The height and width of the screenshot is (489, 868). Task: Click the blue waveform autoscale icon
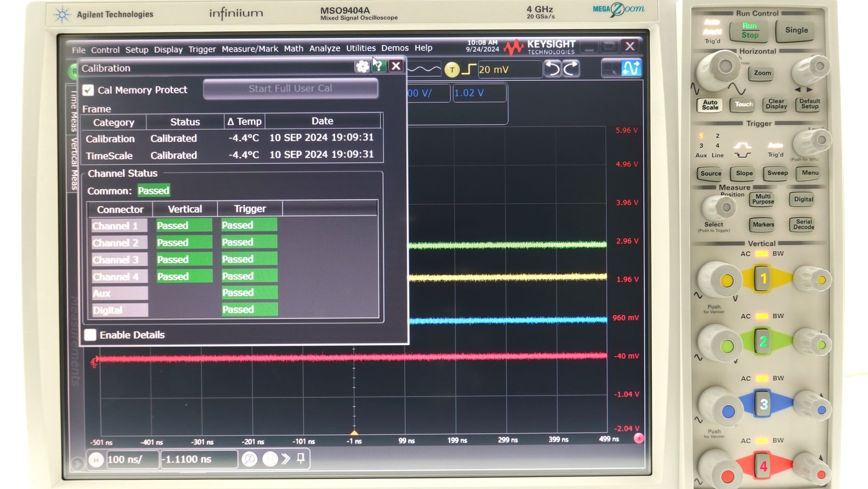click(x=631, y=68)
